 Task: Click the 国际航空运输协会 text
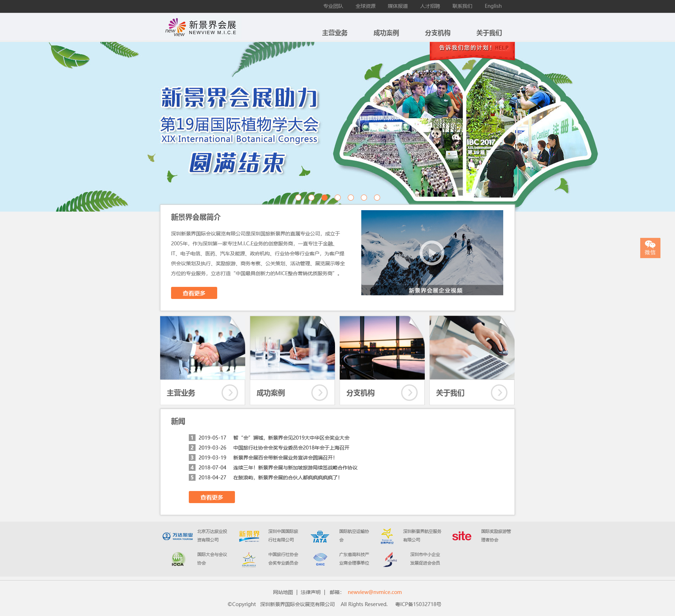click(x=354, y=535)
